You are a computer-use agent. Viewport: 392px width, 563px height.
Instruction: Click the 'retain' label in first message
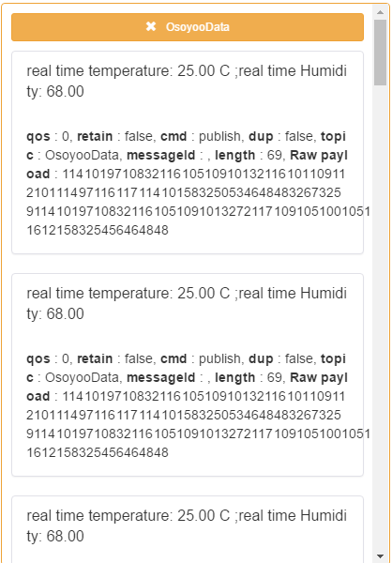click(x=95, y=136)
